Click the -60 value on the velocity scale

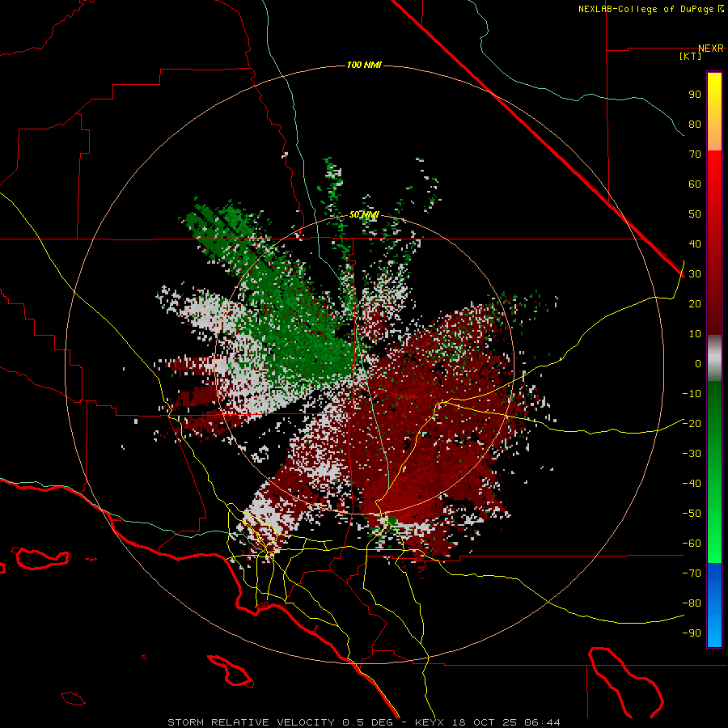(692, 544)
